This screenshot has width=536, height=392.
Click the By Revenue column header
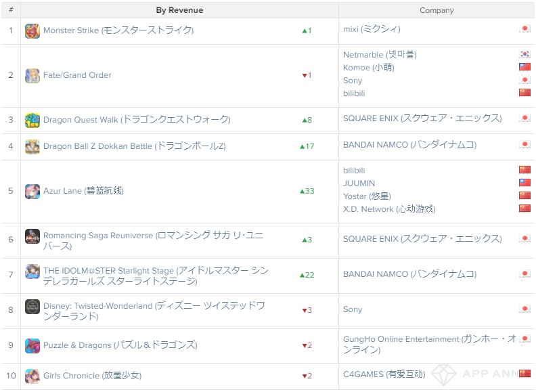(x=179, y=10)
